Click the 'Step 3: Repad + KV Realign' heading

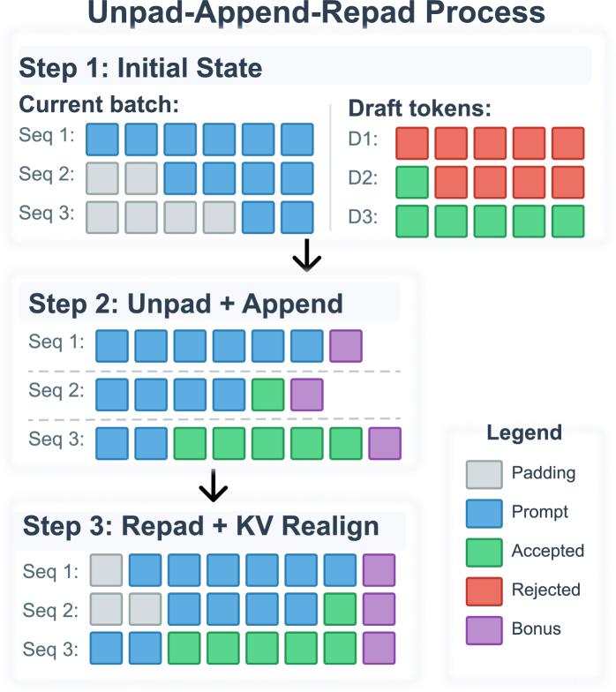pyautogui.click(x=200, y=526)
